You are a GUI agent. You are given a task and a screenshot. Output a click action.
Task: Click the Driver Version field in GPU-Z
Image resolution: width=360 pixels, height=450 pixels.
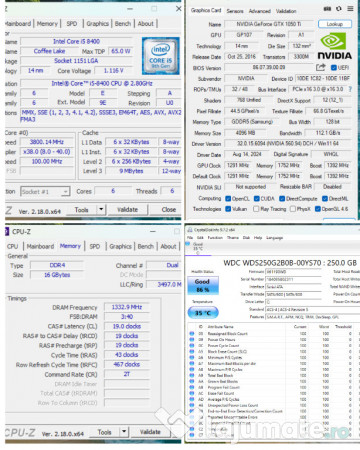[x=288, y=144]
